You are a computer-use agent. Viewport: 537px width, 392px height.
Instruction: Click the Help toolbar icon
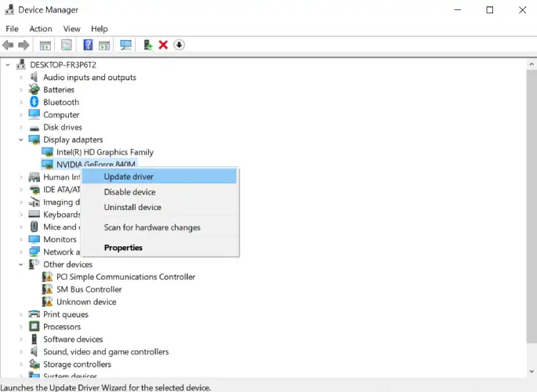click(x=88, y=45)
